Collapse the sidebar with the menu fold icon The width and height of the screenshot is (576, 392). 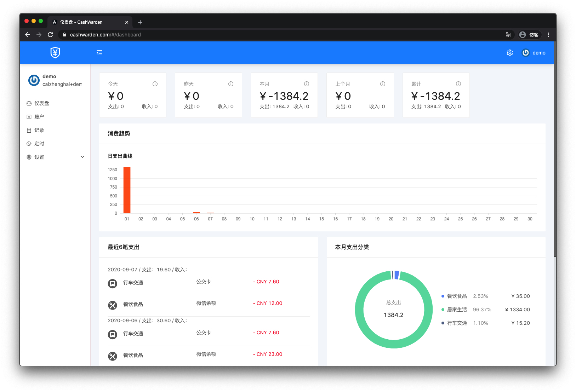[x=99, y=53]
